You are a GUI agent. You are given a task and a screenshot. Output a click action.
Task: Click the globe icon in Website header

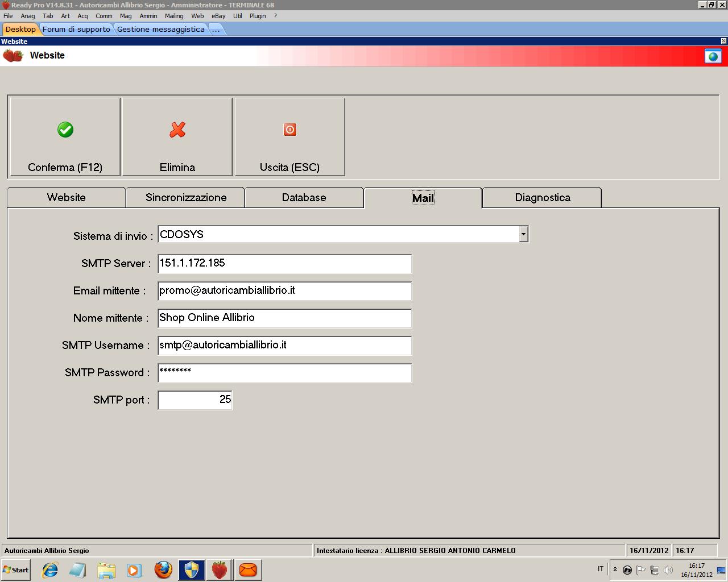[713, 56]
